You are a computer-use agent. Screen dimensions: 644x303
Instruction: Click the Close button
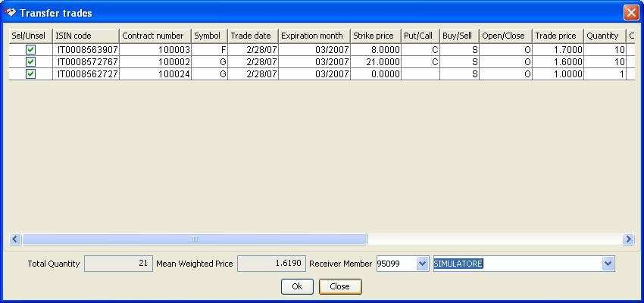coord(340,286)
